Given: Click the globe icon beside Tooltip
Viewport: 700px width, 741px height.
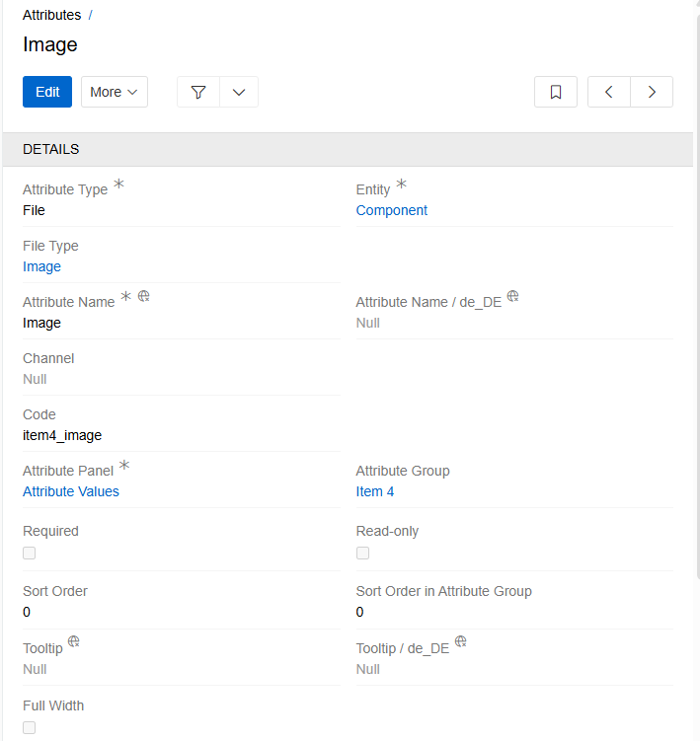Looking at the screenshot, I should (74, 641).
